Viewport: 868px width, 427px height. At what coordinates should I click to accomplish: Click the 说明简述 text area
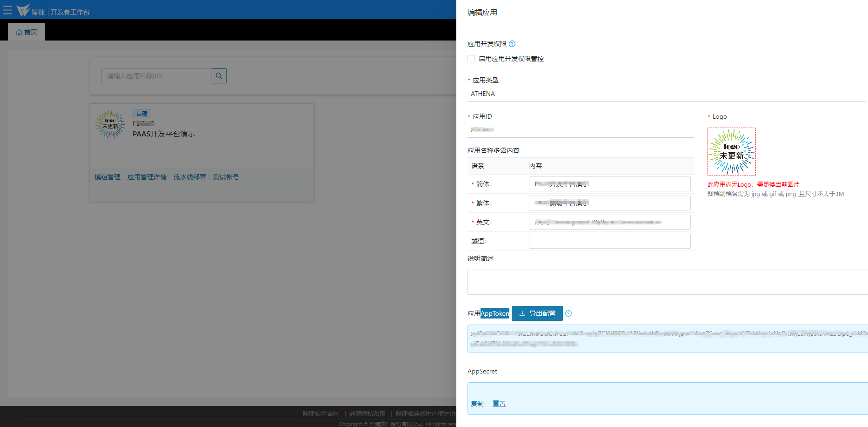point(668,282)
